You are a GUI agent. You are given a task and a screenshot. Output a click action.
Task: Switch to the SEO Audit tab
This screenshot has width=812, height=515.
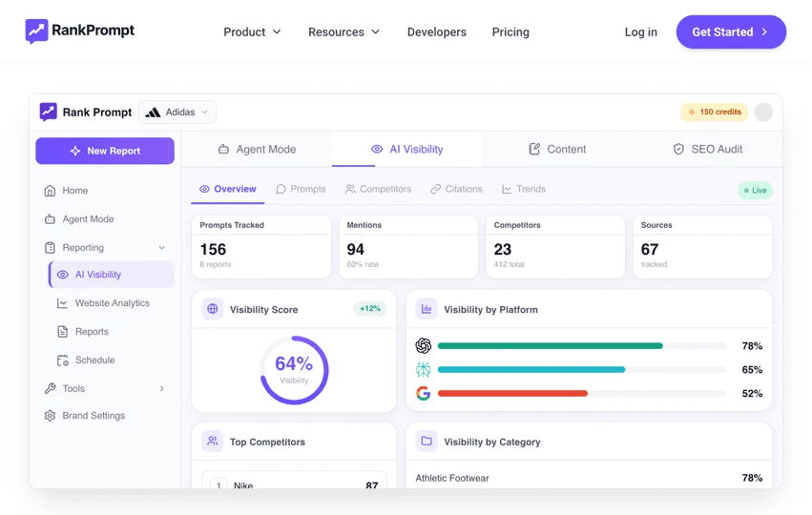[x=707, y=149]
